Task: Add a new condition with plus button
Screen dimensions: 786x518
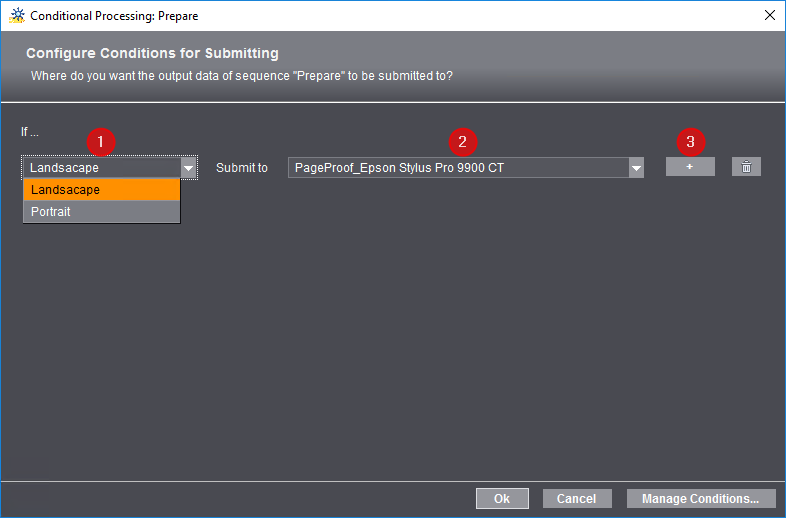Action: tap(690, 167)
